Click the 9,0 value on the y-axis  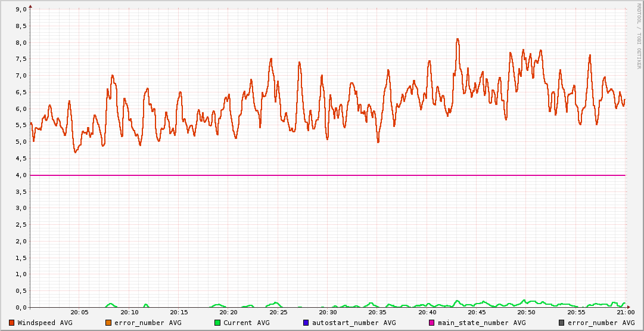coord(20,10)
